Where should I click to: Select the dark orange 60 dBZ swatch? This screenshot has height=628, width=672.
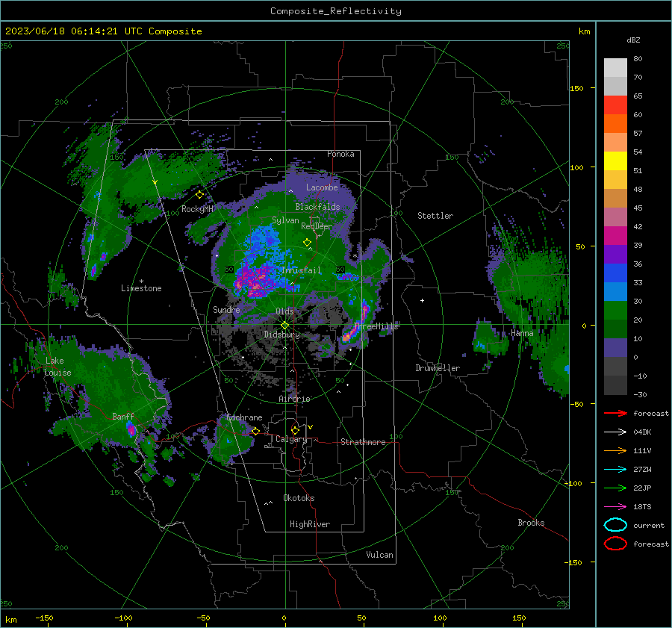pos(615,124)
